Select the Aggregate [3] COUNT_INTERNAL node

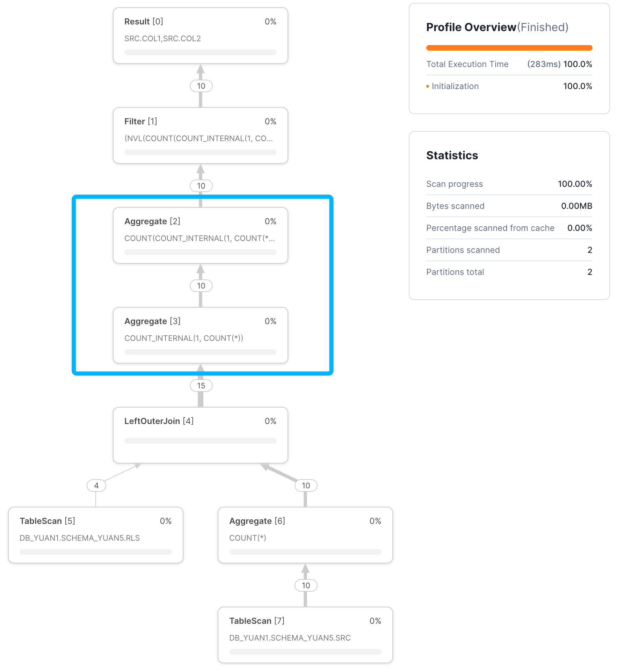click(x=200, y=335)
